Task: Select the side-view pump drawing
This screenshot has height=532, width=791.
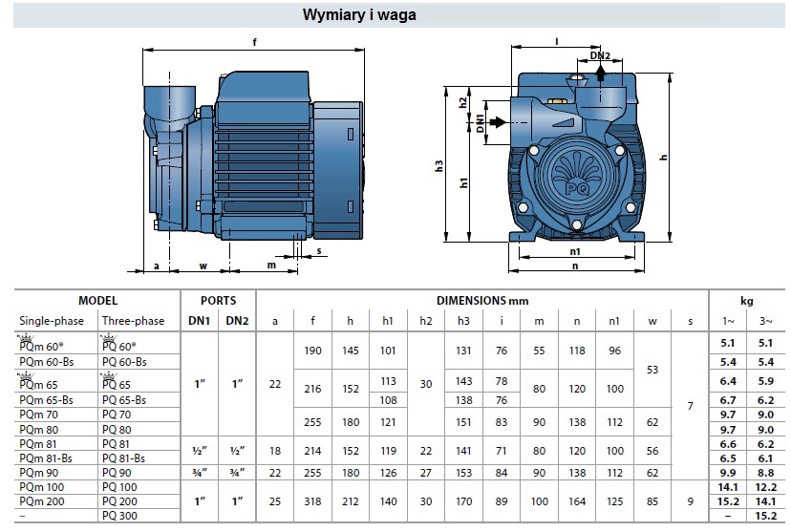Action: 254,156
